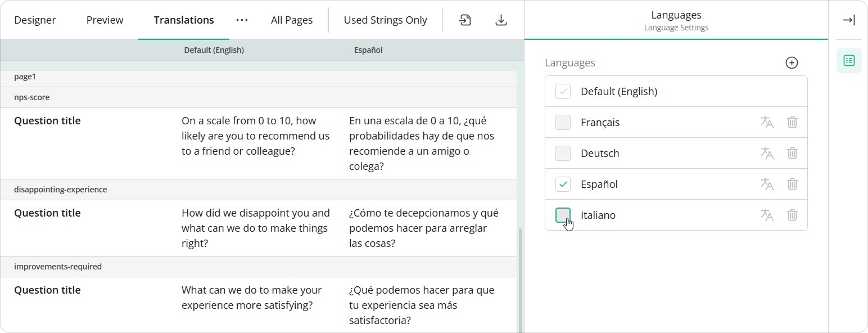
Task: Switch to the Preview tab
Action: 105,20
